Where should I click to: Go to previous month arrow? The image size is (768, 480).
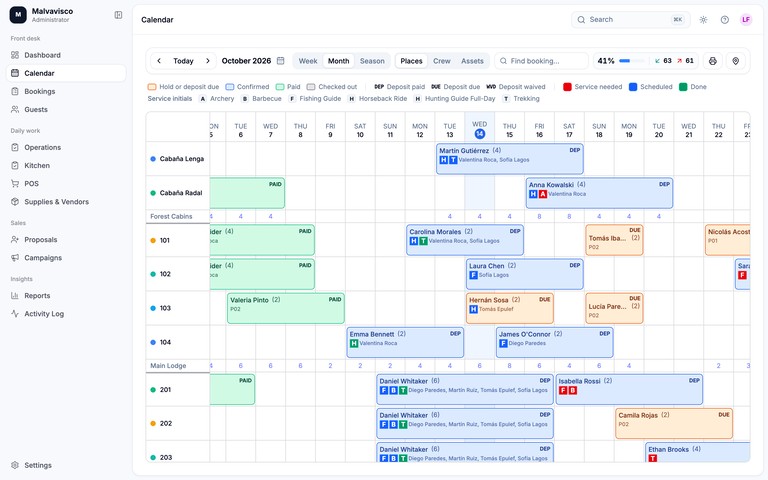159,61
